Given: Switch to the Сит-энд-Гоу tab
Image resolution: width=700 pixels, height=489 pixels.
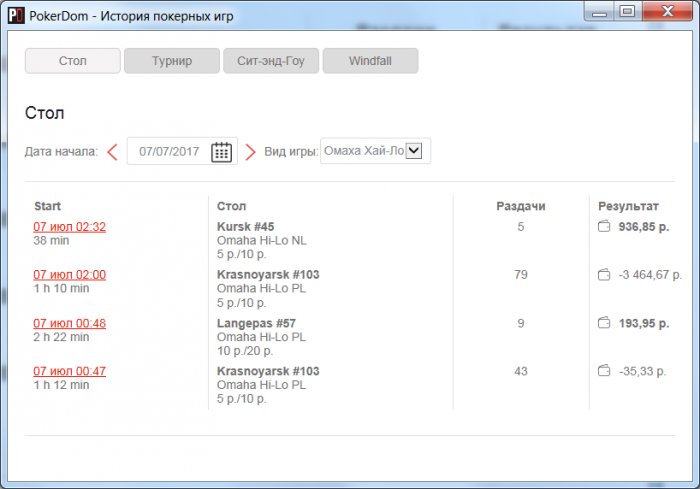Looking at the screenshot, I should [271, 61].
